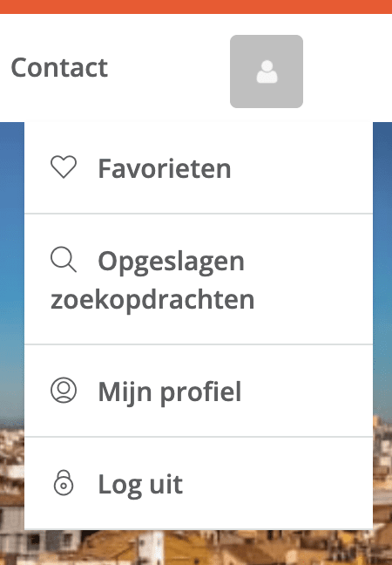Viewport: 392px width, 565px height.
Task: Click the heart icon beside Favorieten
Action: coord(64,167)
